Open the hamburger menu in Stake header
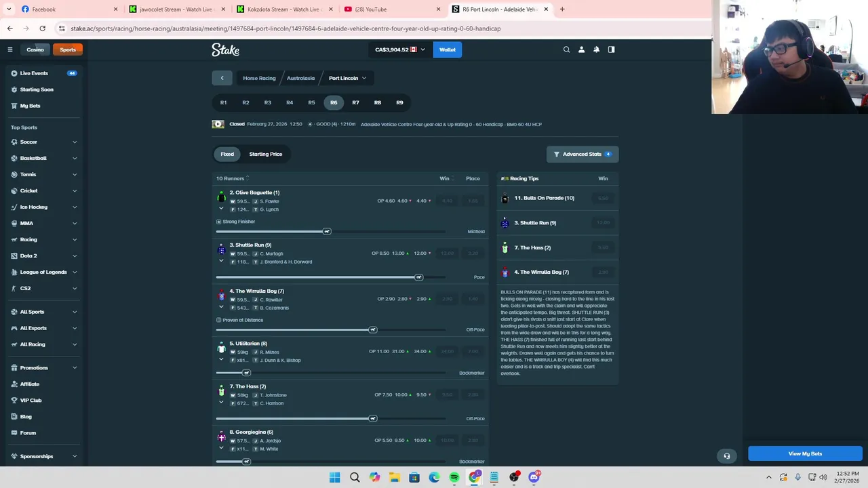The height and width of the screenshot is (488, 868). click(9, 49)
